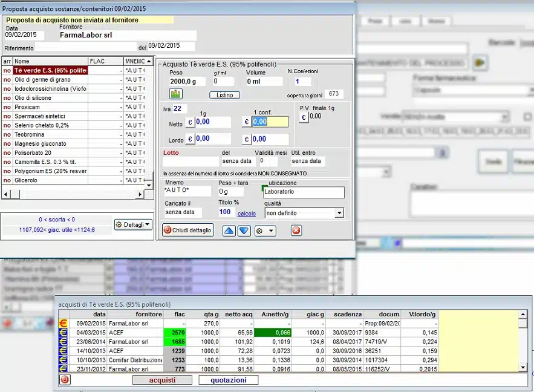
Task: Click substance list scrollbar down arrow
Action: click(x=149, y=185)
